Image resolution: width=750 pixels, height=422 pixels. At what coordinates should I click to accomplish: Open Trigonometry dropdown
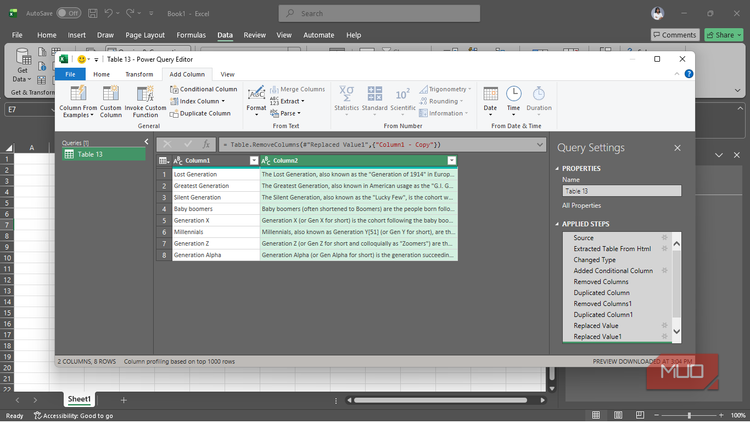pyautogui.click(x=445, y=89)
